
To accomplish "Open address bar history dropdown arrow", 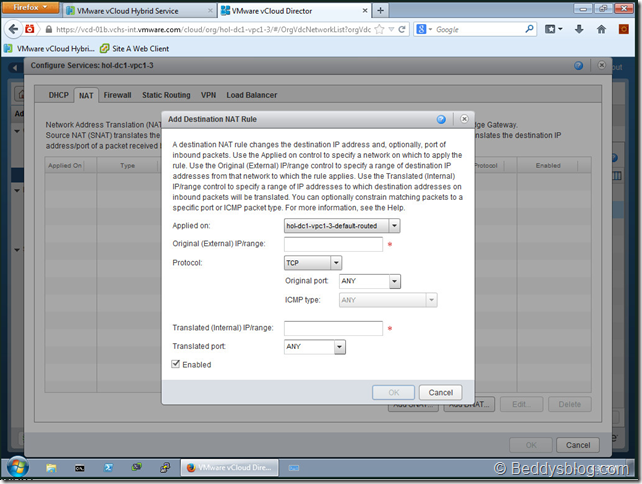I will [x=391, y=29].
